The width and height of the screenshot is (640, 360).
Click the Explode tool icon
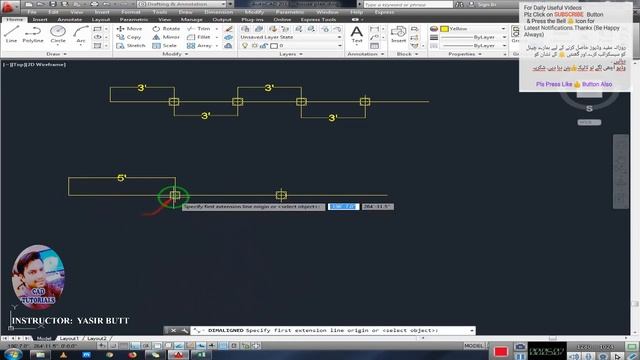229,37
